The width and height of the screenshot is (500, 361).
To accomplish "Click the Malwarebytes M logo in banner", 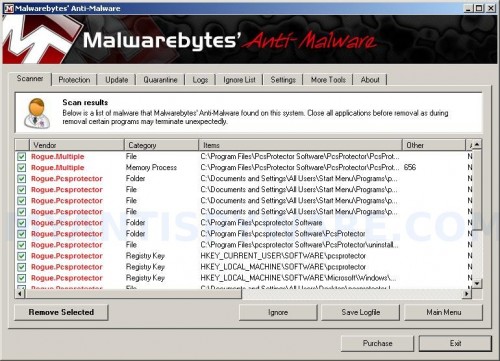I will pyautogui.click(x=38, y=39).
